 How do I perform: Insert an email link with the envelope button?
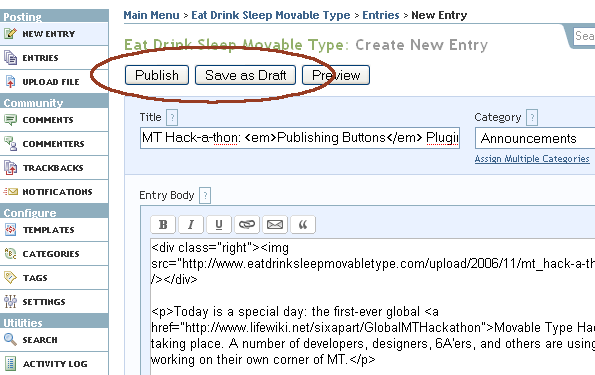point(275,225)
